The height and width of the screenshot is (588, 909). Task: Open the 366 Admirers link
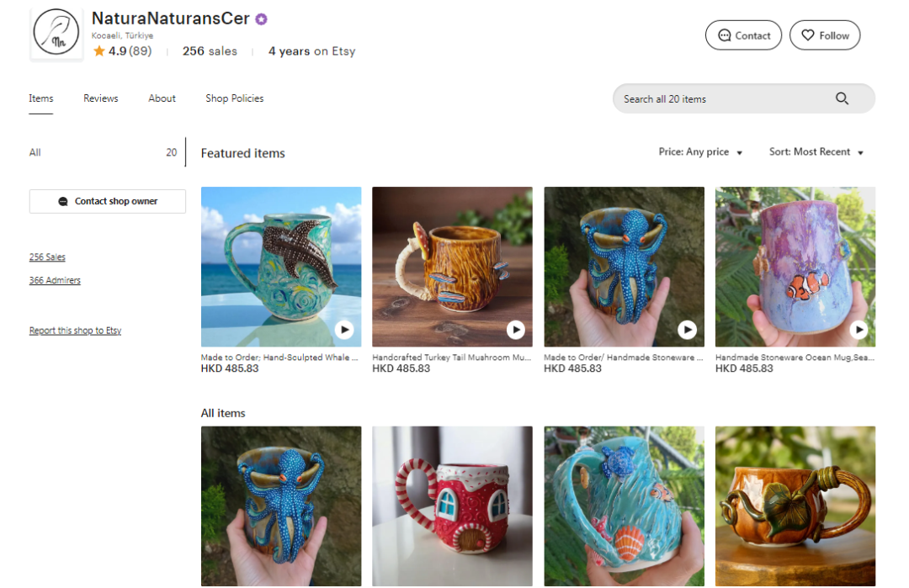click(55, 281)
